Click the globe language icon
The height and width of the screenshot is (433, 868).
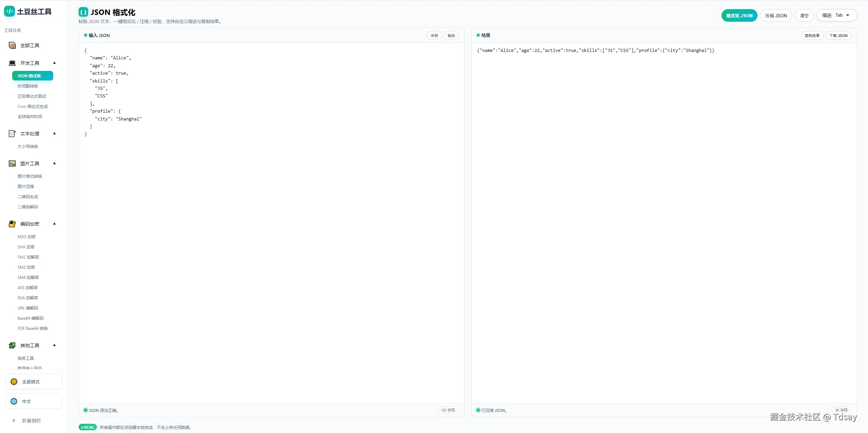coord(14,401)
